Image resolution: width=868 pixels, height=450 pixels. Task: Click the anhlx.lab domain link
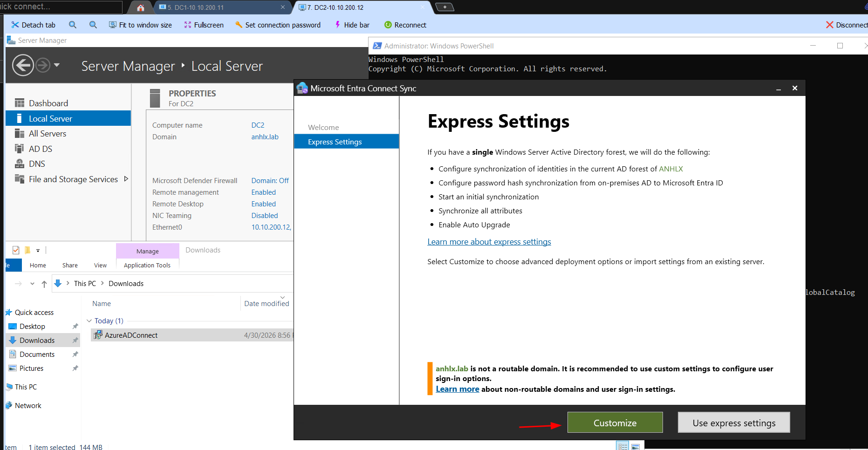pyautogui.click(x=265, y=137)
